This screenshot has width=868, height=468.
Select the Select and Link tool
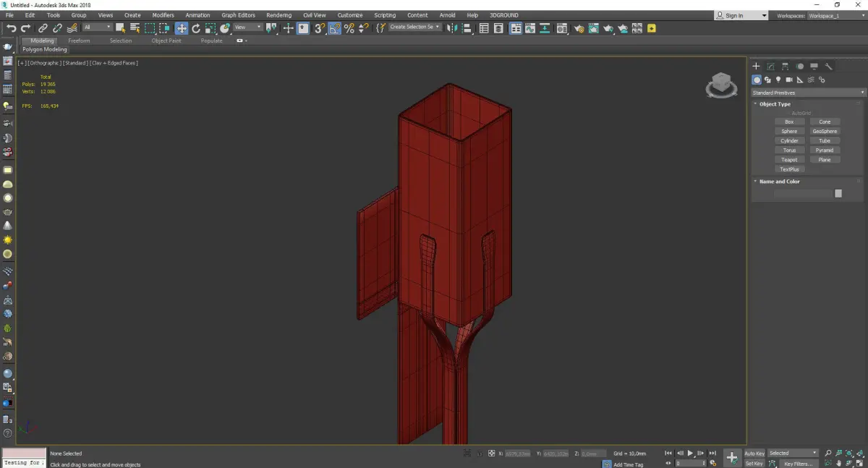pyautogui.click(x=43, y=28)
